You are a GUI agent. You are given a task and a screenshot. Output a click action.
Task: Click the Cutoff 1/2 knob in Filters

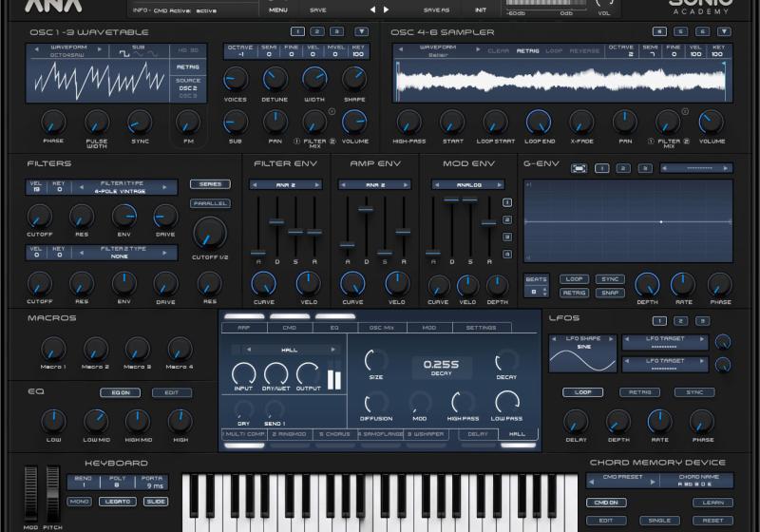tap(209, 232)
